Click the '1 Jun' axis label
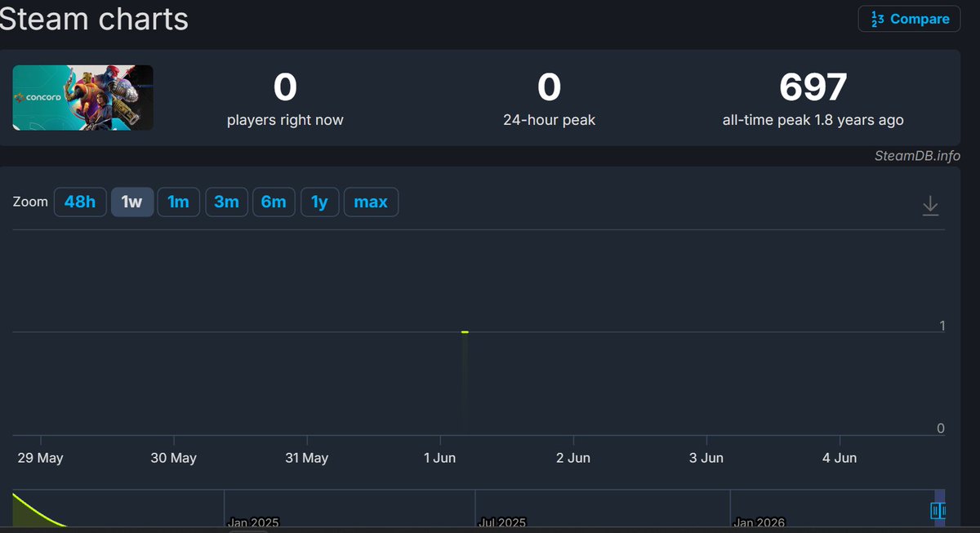 [x=439, y=458]
